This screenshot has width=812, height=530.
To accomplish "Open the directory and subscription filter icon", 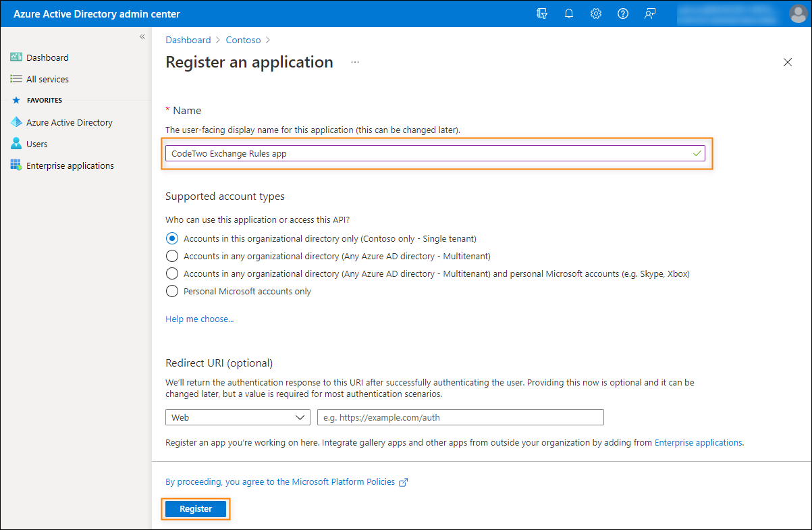I will pyautogui.click(x=542, y=14).
